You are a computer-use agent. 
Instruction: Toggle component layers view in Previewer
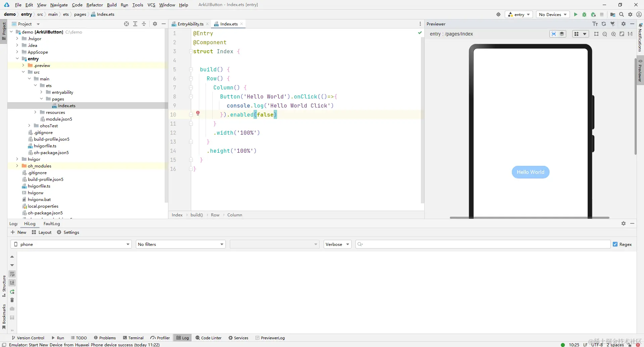pos(562,34)
